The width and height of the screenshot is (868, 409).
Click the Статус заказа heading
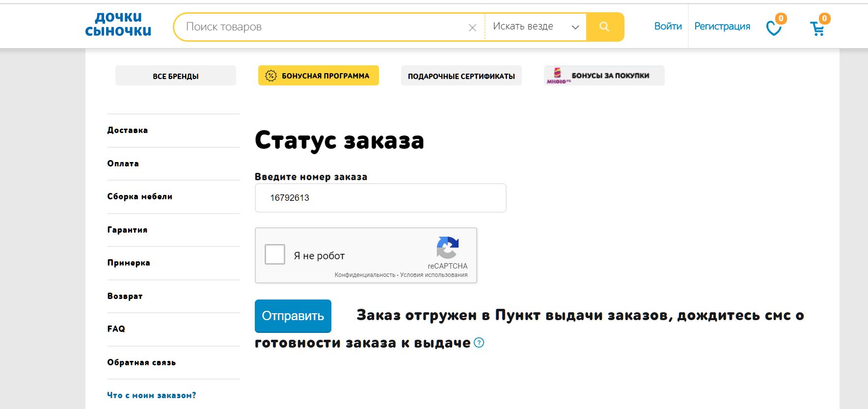339,140
